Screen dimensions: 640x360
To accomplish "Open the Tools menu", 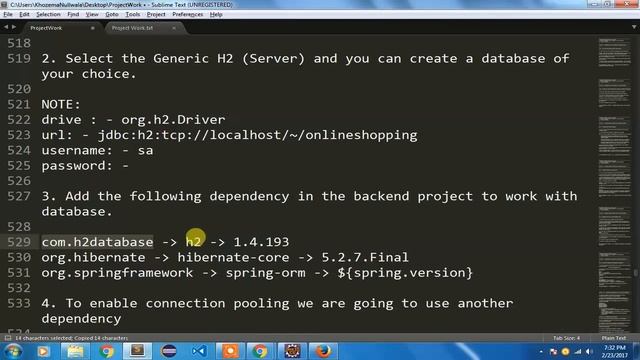I will [x=132, y=14].
